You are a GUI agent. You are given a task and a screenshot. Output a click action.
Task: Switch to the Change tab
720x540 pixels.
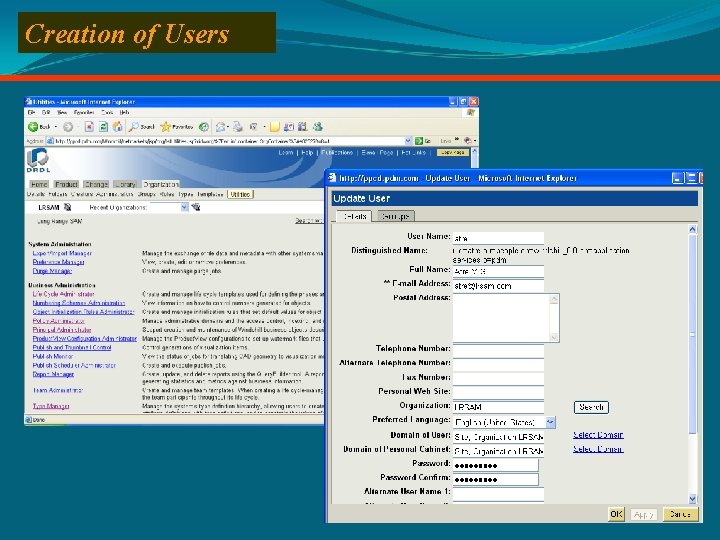click(x=96, y=184)
